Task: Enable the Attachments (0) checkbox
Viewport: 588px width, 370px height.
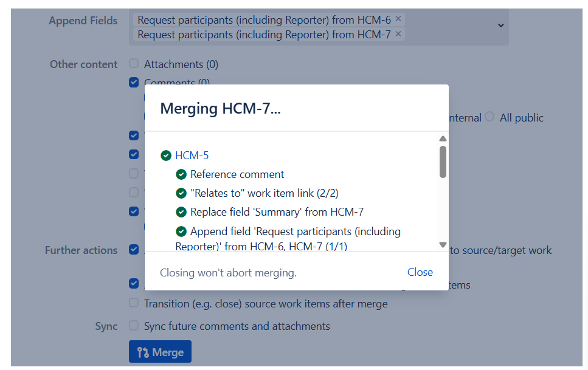Action: 134,64
